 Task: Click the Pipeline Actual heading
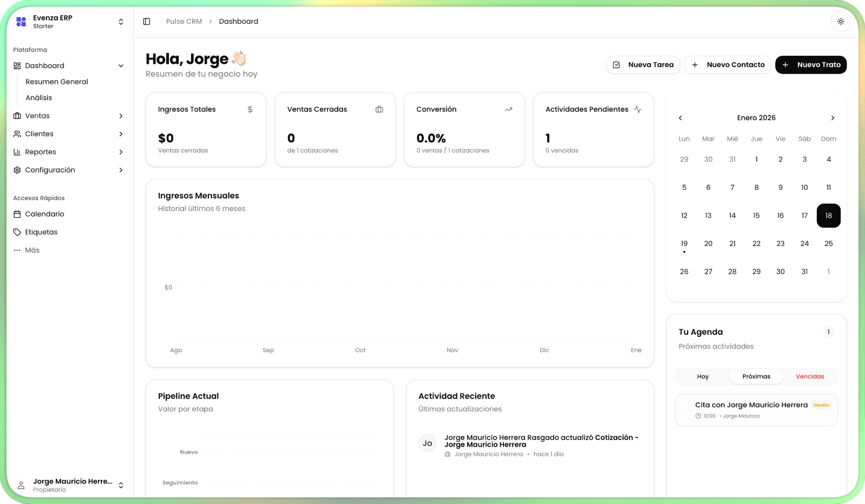click(x=188, y=396)
